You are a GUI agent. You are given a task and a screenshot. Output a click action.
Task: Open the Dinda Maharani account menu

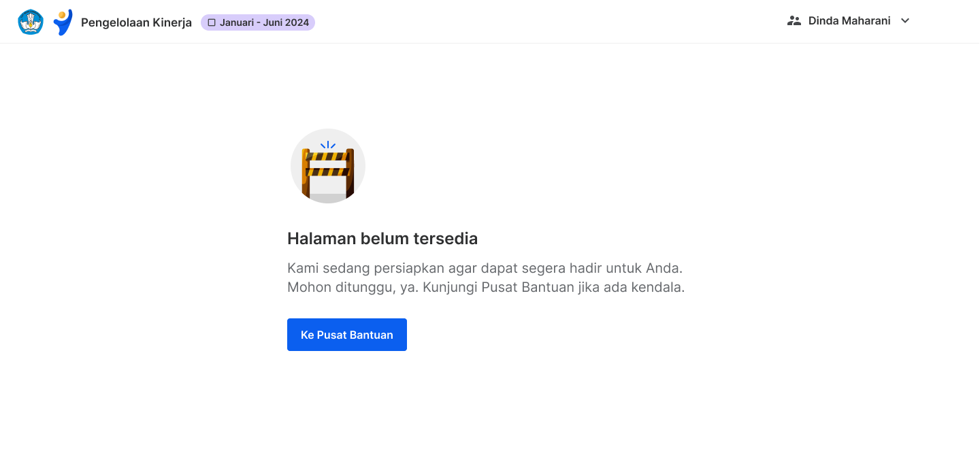[849, 21]
